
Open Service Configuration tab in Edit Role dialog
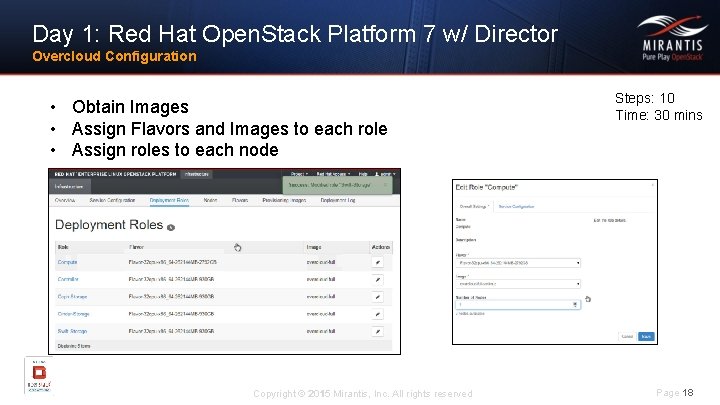pyautogui.click(x=516, y=207)
